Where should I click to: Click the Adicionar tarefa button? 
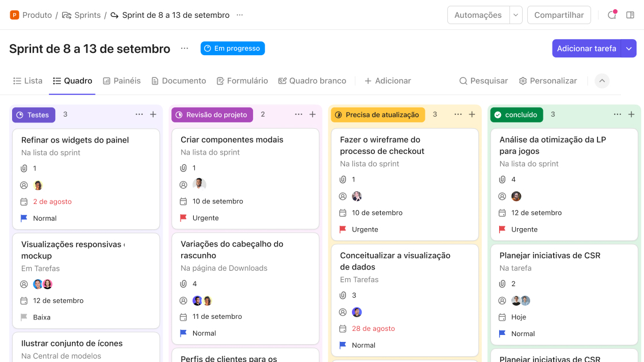coord(586,48)
